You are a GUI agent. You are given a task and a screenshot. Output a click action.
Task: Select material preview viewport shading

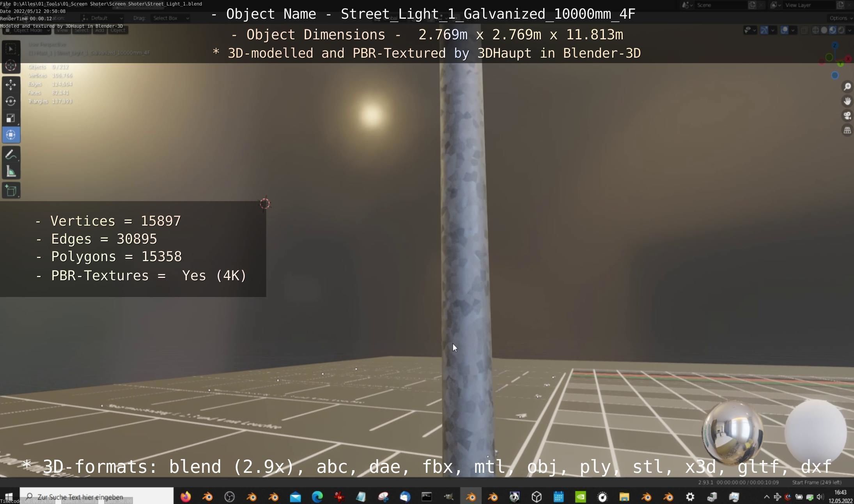833,30
